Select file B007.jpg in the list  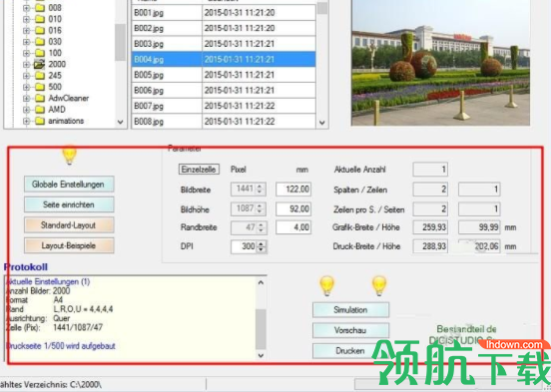coord(167,106)
